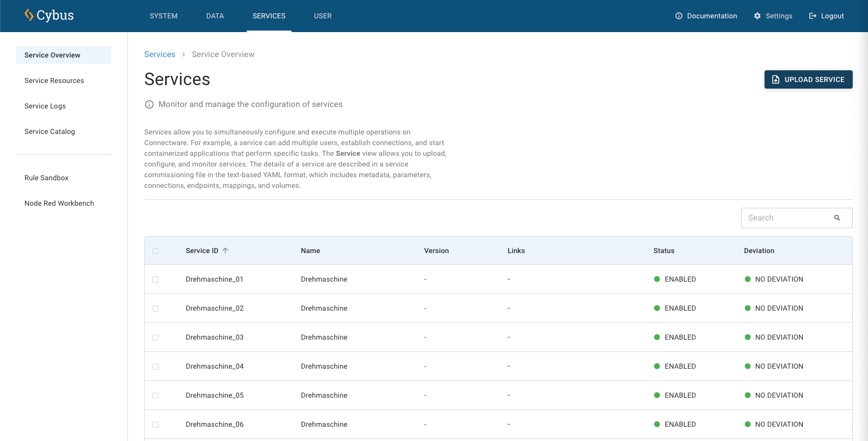868x441 pixels.
Task: Click the Cybus logo icon
Action: (x=29, y=15)
